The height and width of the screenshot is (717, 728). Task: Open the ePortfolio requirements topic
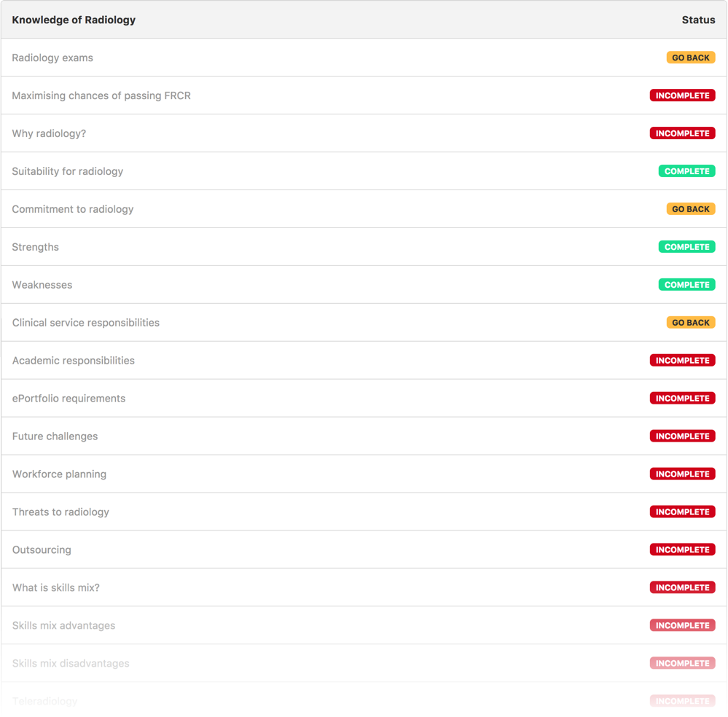(x=69, y=399)
